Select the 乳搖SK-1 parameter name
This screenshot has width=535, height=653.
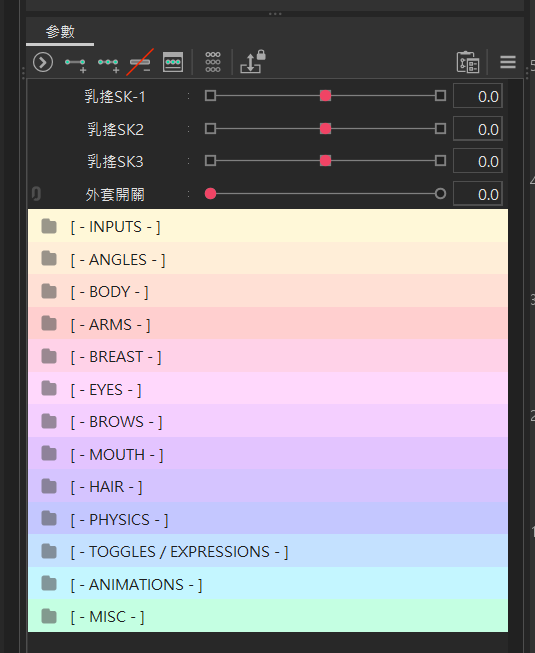point(115,96)
